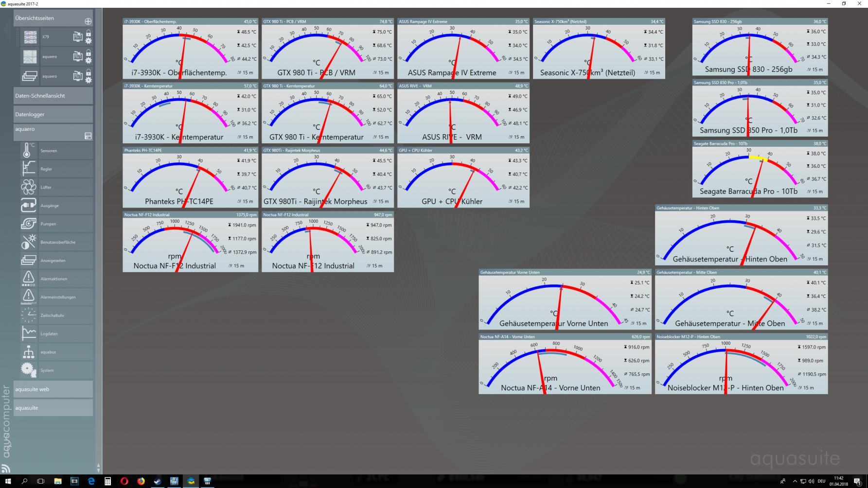
Task: Launch Firefox from the taskbar
Action: [x=141, y=481]
